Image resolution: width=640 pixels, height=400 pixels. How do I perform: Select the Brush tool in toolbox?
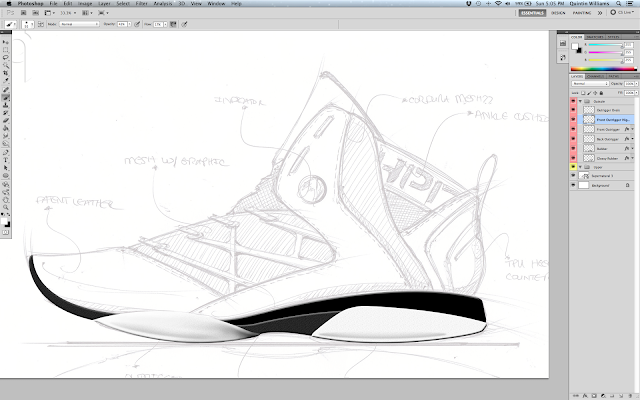(x=6, y=98)
